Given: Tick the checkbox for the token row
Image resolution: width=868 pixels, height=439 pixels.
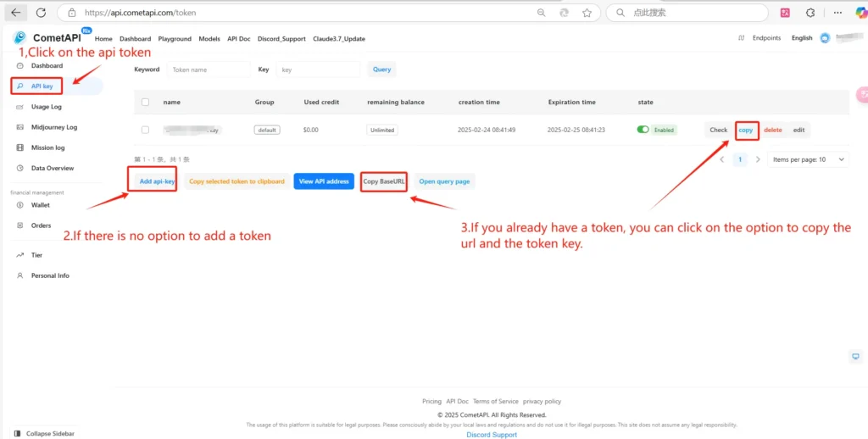Looking at the screenshot, I should 145,130.
